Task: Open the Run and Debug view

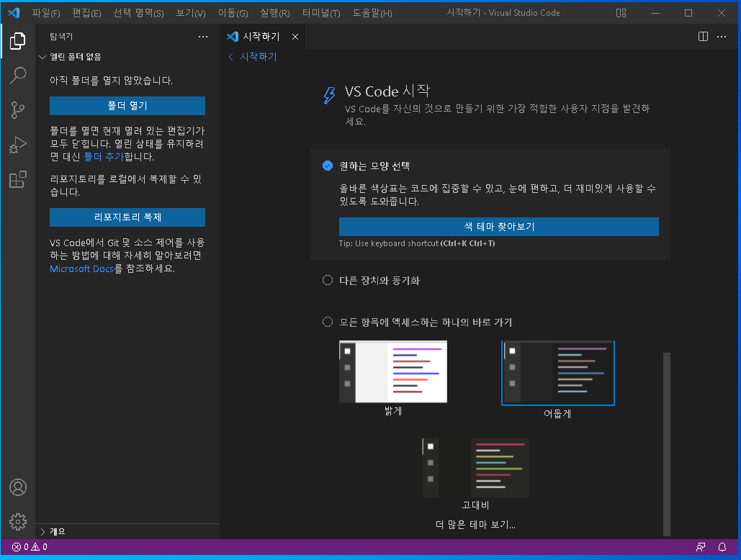Action: pos(17,145)
